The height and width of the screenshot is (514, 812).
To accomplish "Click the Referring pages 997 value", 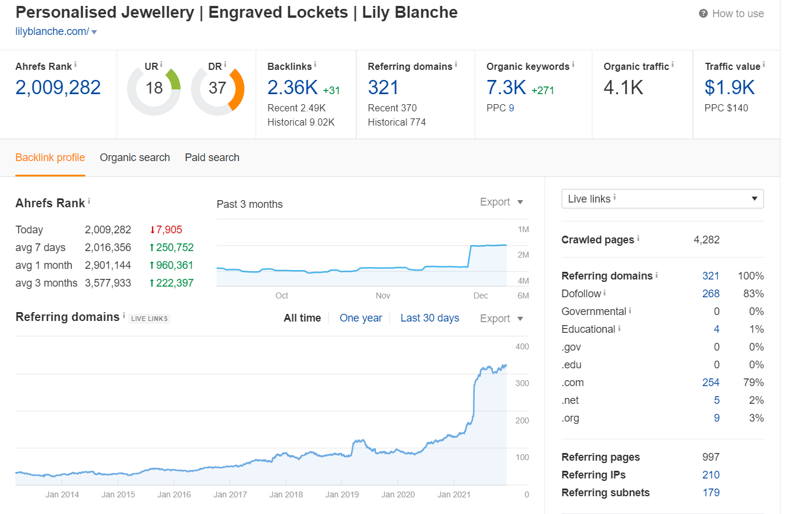I will tap(711, 457).
